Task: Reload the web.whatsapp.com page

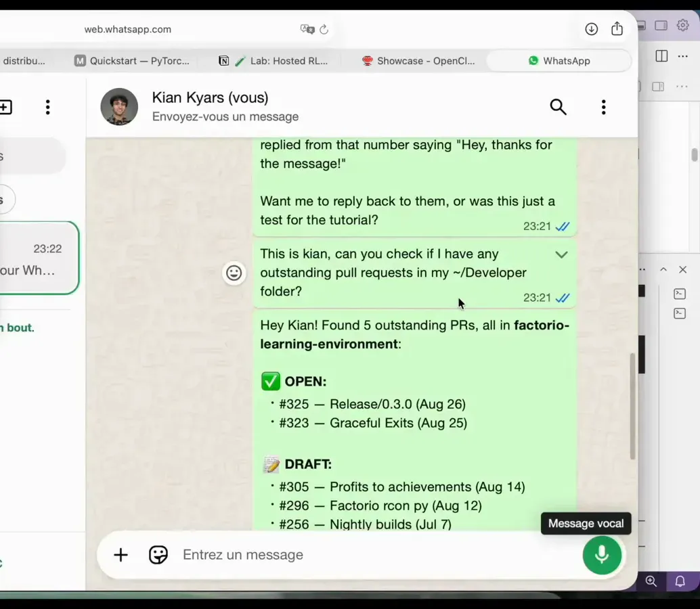Action: pyautogui.click(x=324, y=30)
